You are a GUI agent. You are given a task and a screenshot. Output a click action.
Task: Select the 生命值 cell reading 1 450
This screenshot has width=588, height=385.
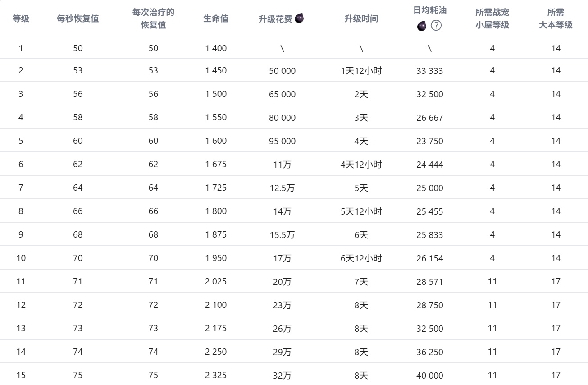[216, 71]
